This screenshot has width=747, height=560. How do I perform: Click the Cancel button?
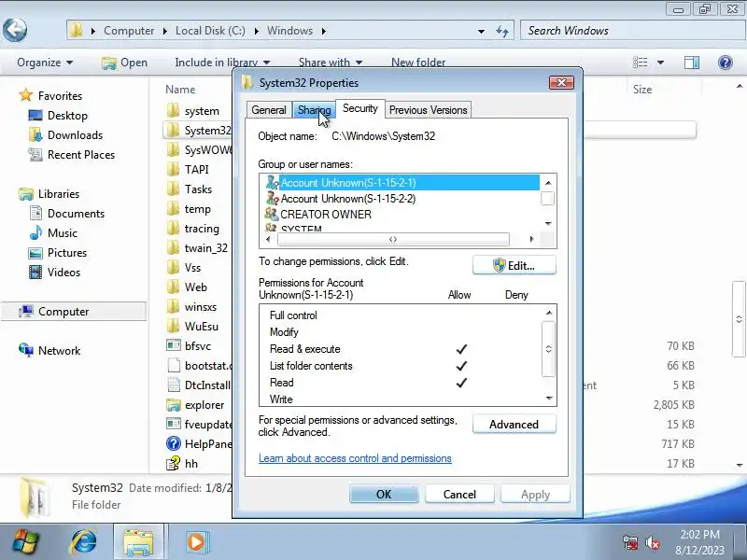pyautogui.click(x=459, y=495)
